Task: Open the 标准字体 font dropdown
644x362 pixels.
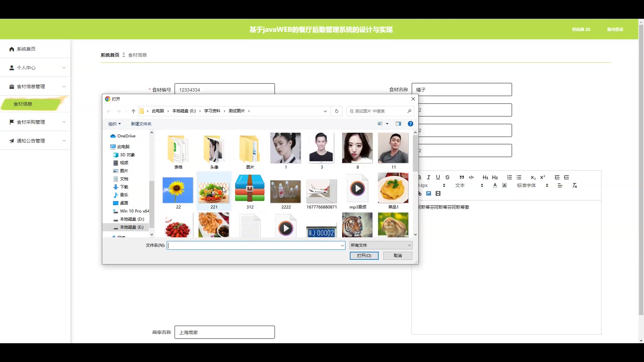Action: [532, 185]
